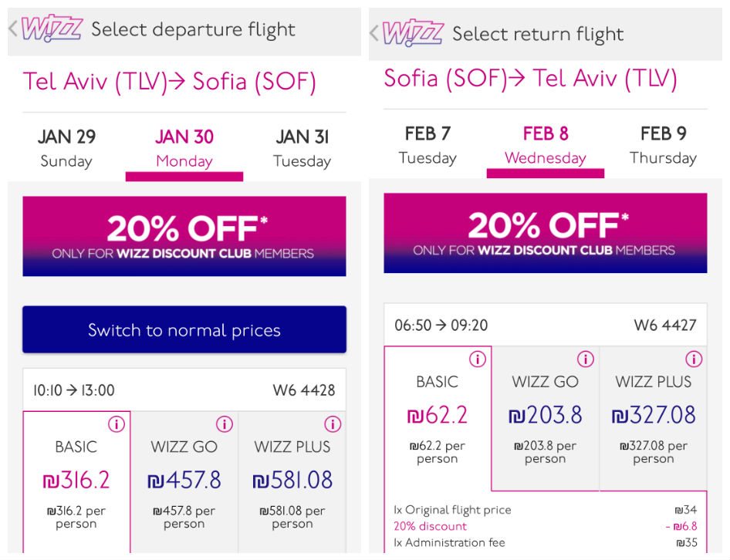This screenshot has width=730, height=560.
Task: Select the JAN 29 Sunday date tab
Action: coord(66,149)
